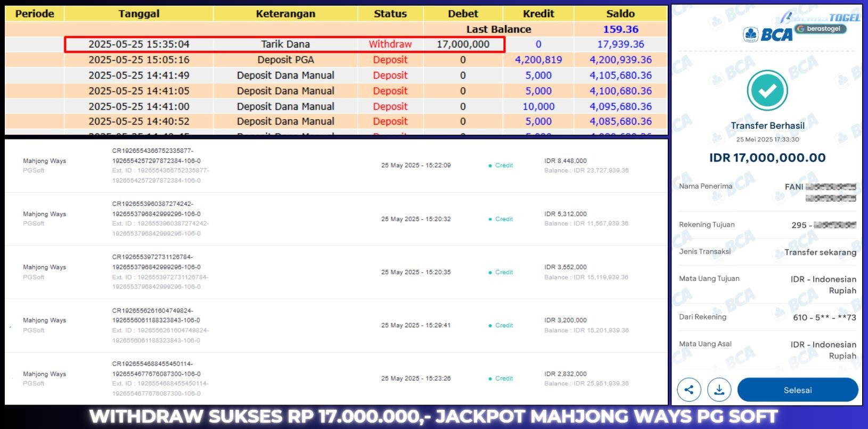This screenshot has width=868, height=429.
Task: Select the Last Balance value 159.36
Action: (620, 29)
